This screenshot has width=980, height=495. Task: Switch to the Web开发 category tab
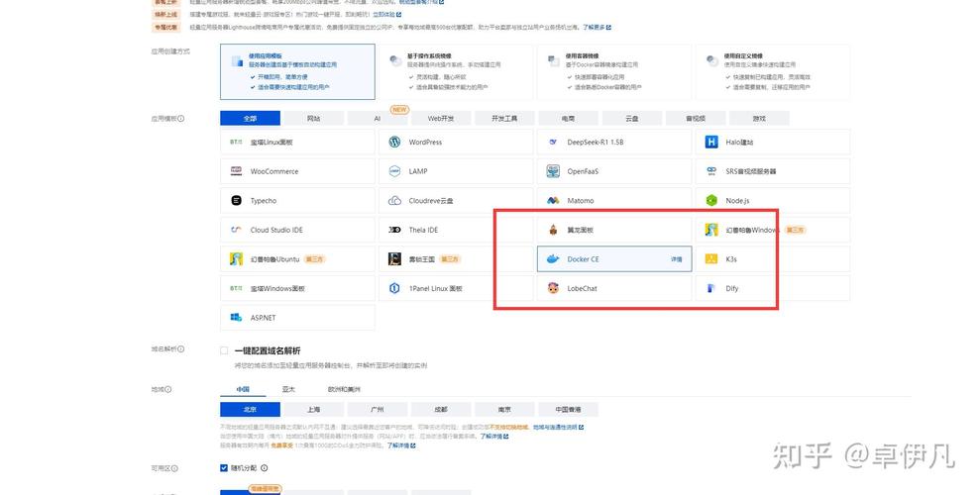tap(441, 118)
